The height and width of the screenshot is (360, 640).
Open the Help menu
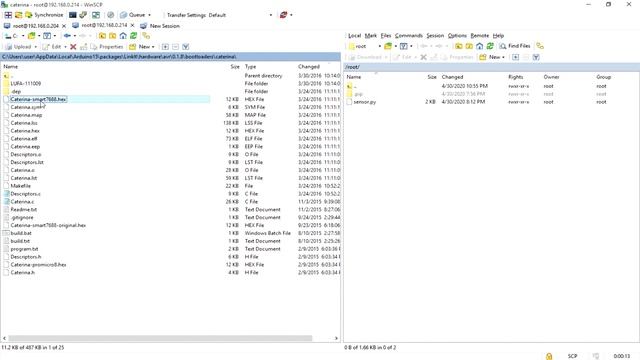(x=498, y=36)
